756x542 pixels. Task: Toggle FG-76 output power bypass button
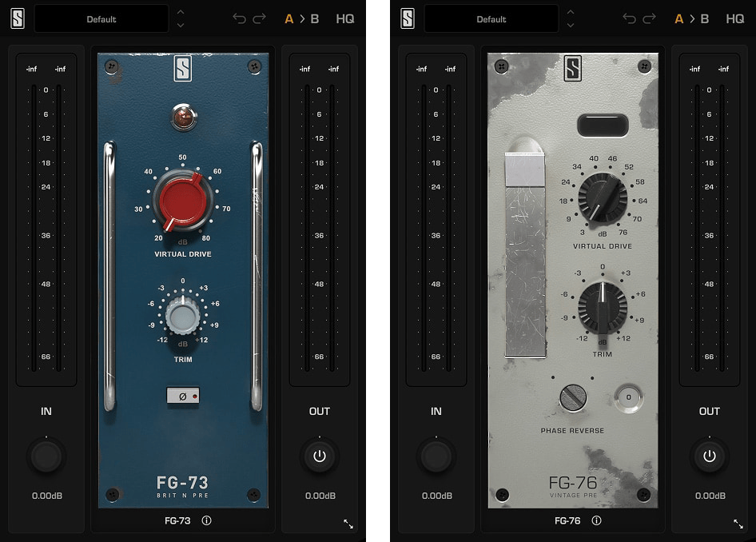[710, 456]
